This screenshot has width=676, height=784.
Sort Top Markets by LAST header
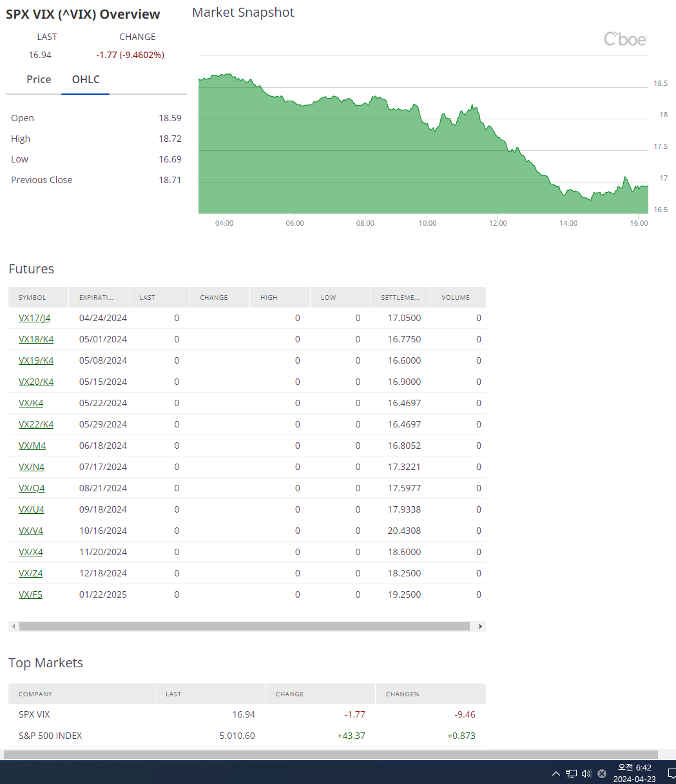tap(210, 694)
